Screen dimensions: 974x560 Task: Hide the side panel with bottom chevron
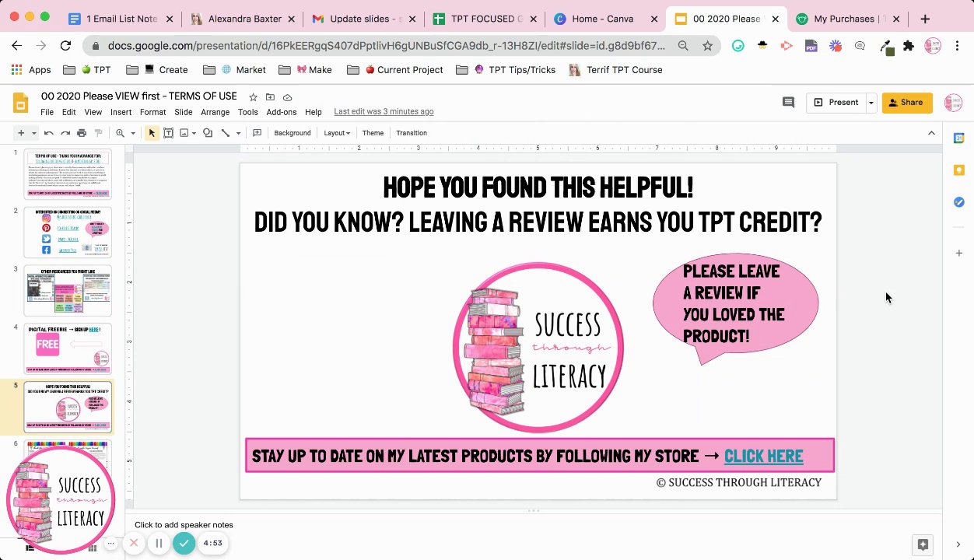pos(958,544)
